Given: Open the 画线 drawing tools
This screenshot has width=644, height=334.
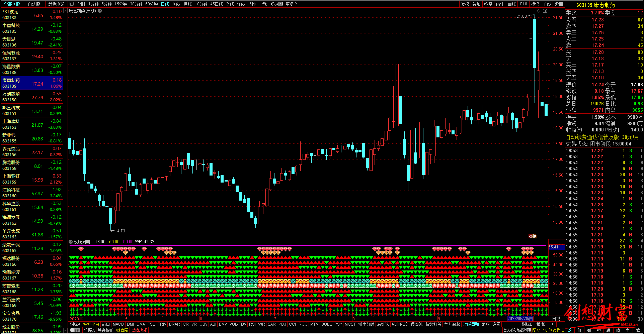Looking at the screenshot, I should pyautogui.click(x=511, y=4).
